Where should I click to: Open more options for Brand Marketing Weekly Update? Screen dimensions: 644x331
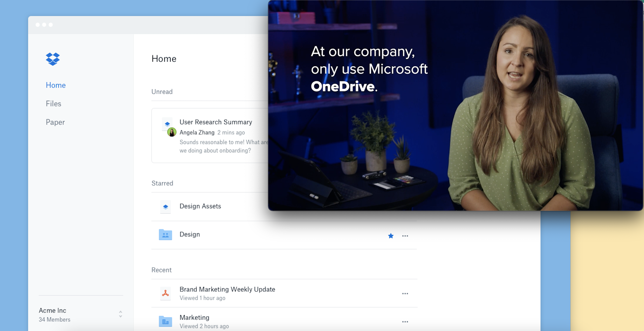click(x=405, y=294)
